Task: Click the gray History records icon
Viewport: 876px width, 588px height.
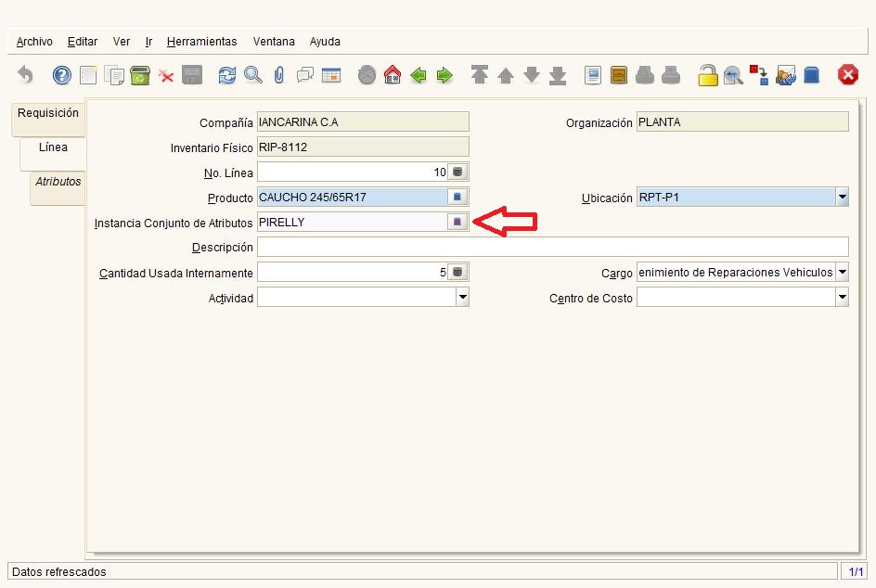Action: pos(367,75)
